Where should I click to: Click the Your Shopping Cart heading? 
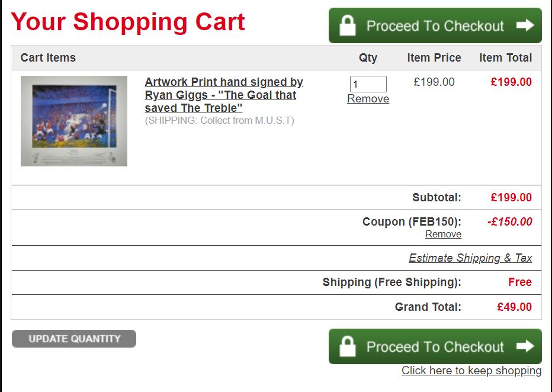128,22
